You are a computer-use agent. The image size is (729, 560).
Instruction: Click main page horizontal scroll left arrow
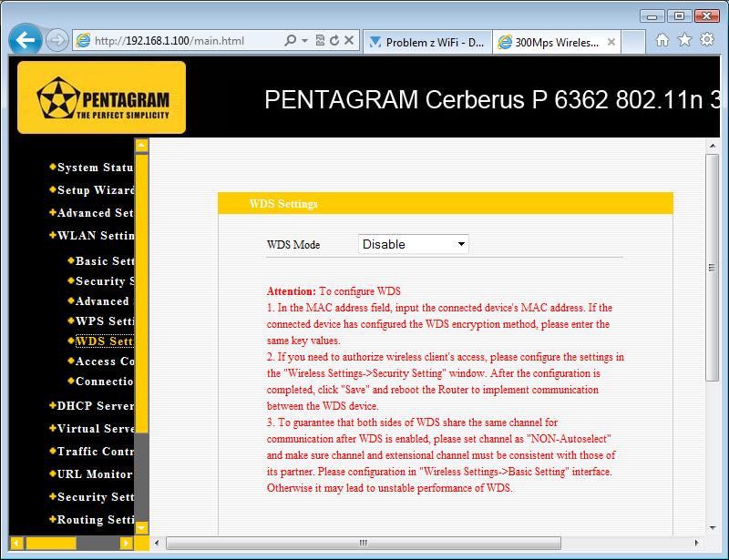tap(157, 543)
